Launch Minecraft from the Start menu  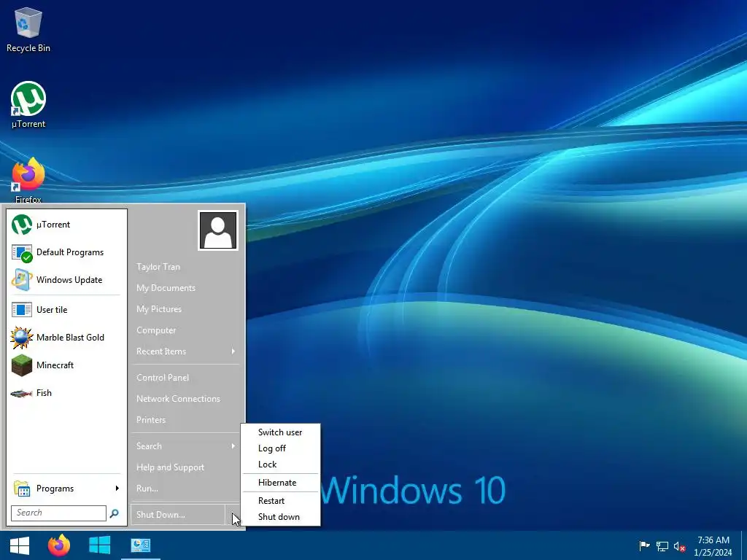pyautogui.click(x=65, y=365)
